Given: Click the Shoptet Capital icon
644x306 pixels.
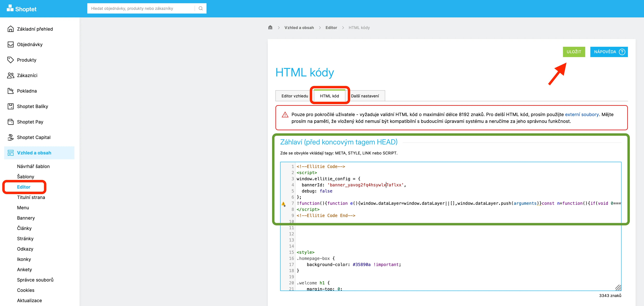Looking at the screenshot, I should 10,137.
